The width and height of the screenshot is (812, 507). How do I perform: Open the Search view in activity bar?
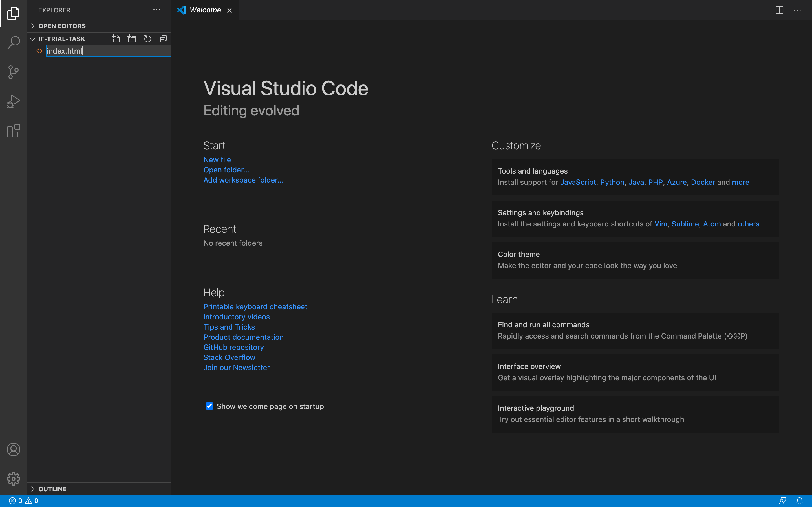(x=14, y=43)
